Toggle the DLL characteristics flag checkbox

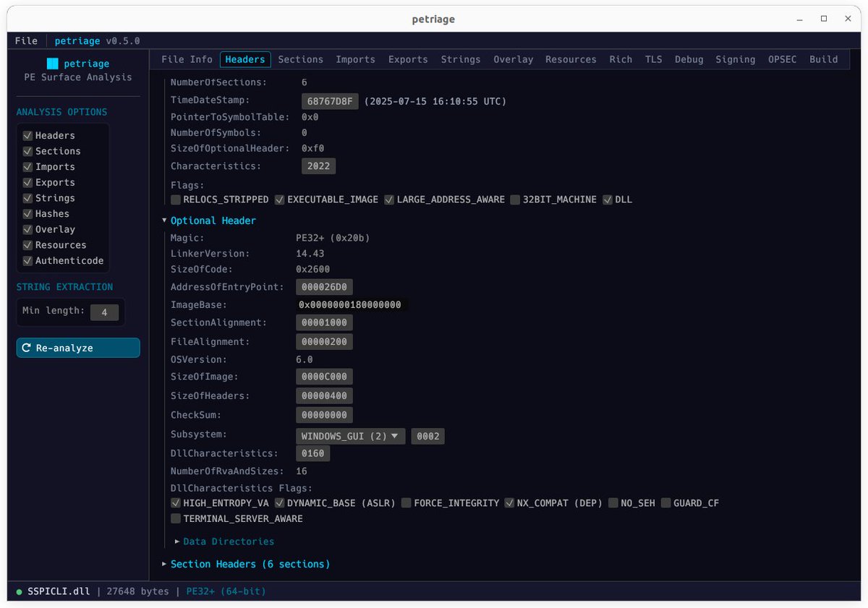[608, 200]
